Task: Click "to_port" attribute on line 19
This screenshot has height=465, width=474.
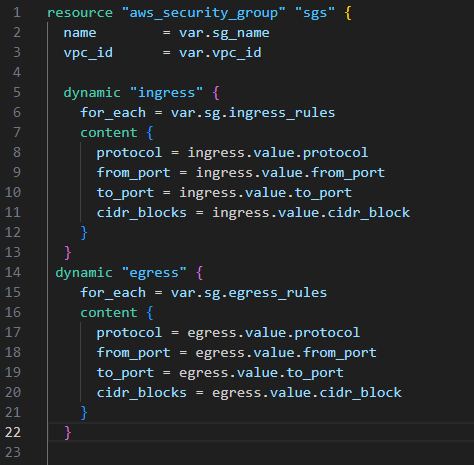Action: click(x=125, y=373)
